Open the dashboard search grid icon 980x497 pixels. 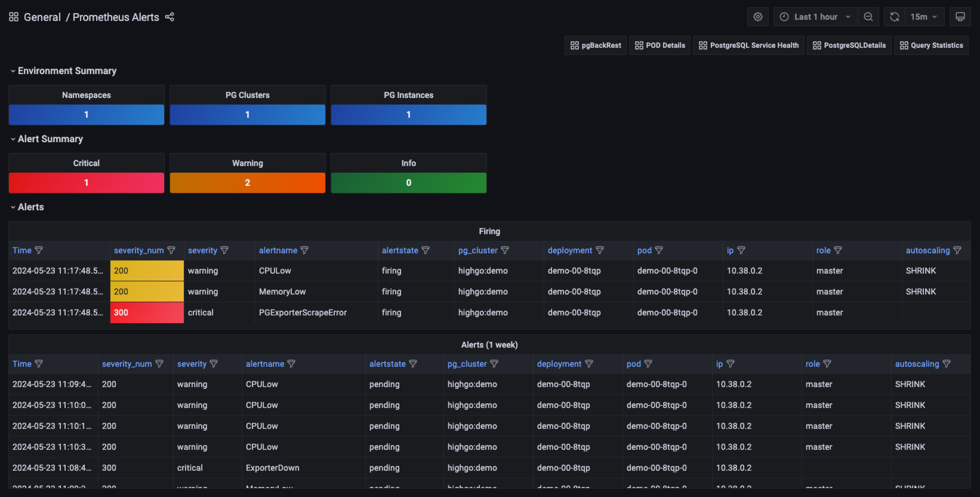(14, 17)
